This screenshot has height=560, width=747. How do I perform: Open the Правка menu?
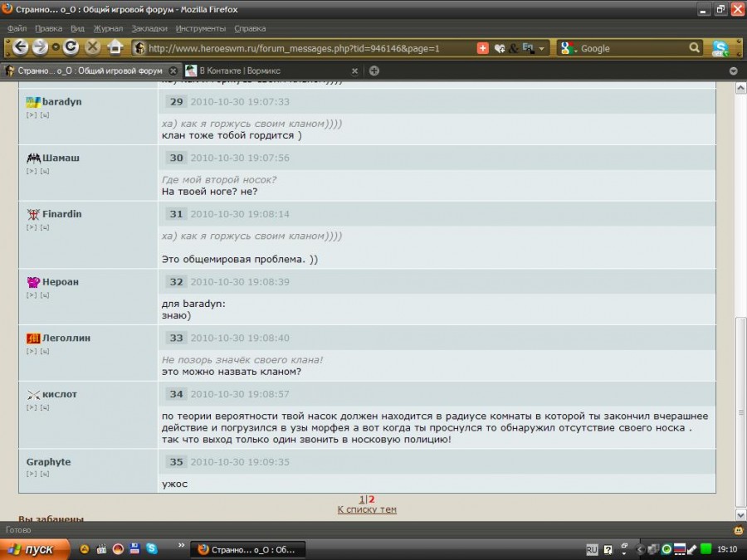(x=49, y=28)
